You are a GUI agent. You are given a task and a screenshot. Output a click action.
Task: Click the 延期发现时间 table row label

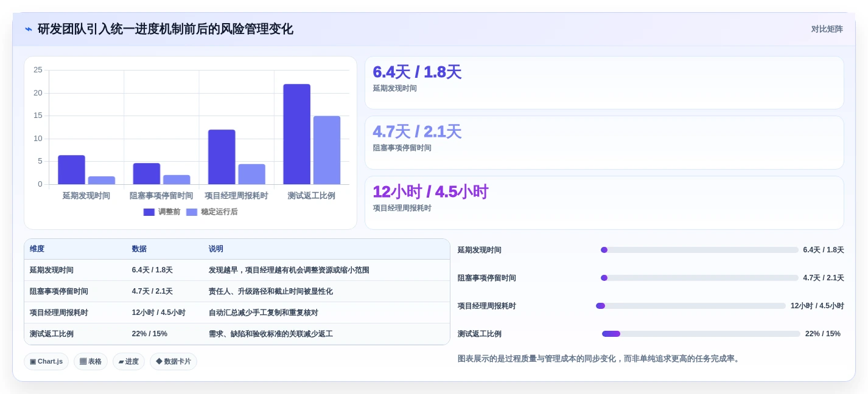[52, 270]
